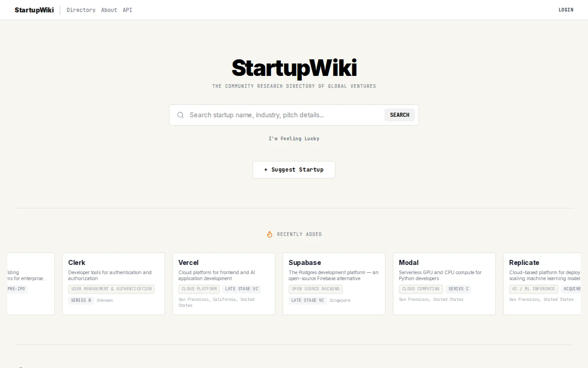
Task: Click 'Unknown' location on Clerk card
Action: 105,300
